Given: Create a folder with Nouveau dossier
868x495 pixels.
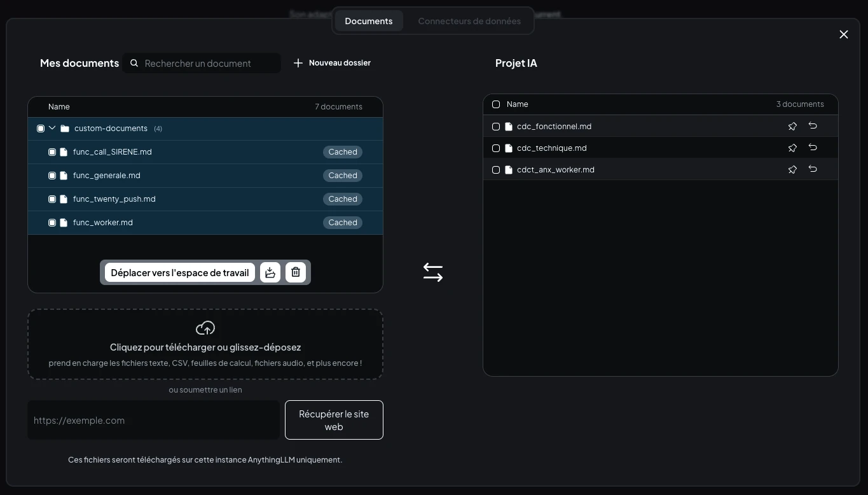Looking at the screenshot, I should point(332,63).
